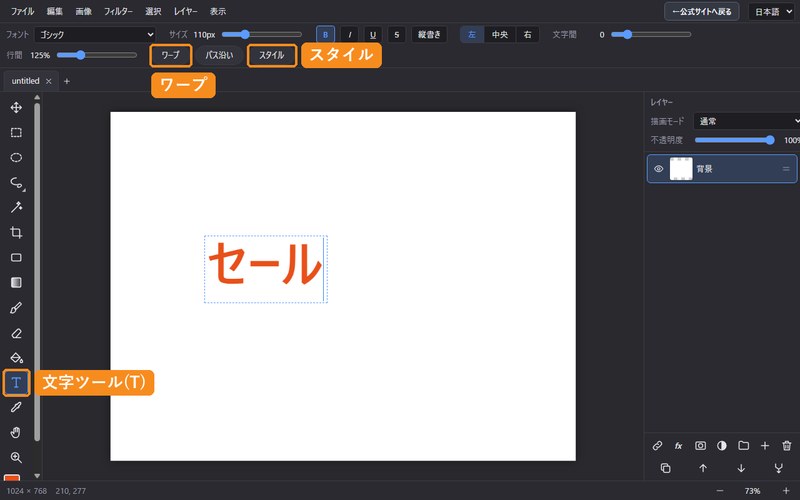Select the Crop tool
Screen dimensions: 800x500
pos(16,233)
